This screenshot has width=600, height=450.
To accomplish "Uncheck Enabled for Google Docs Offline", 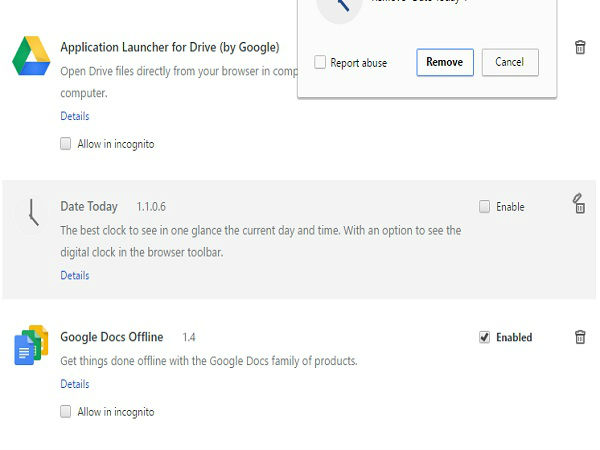I will [x=485, y=337].
